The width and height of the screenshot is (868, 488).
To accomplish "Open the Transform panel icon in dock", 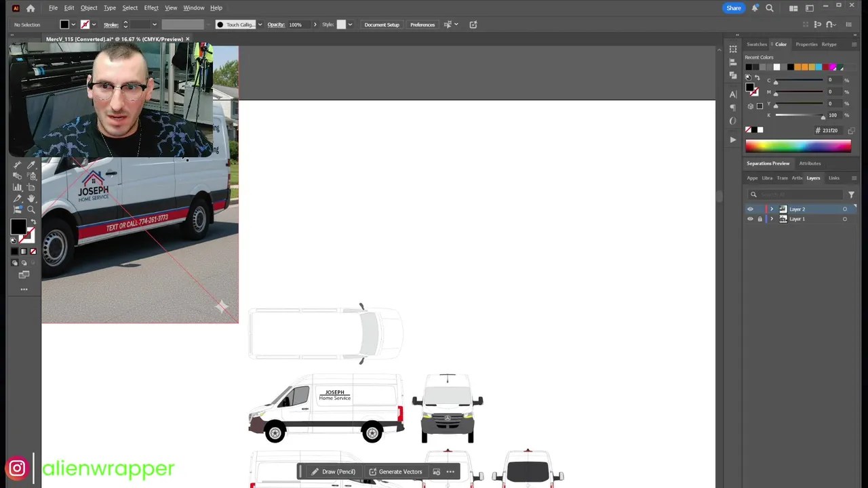I will (x=733, y=49).
